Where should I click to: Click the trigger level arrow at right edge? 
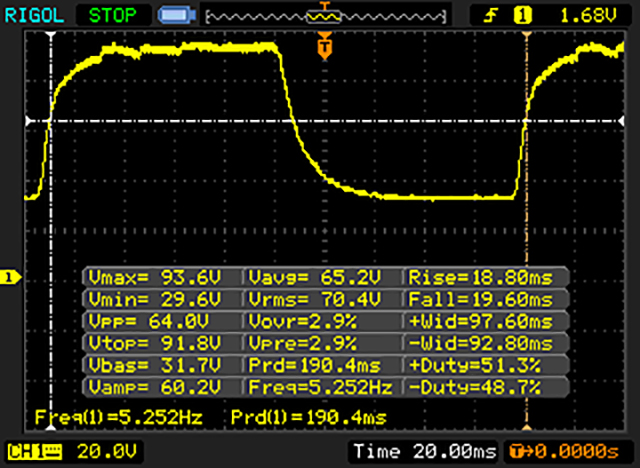pyautogui.click(x=621, y=121)
